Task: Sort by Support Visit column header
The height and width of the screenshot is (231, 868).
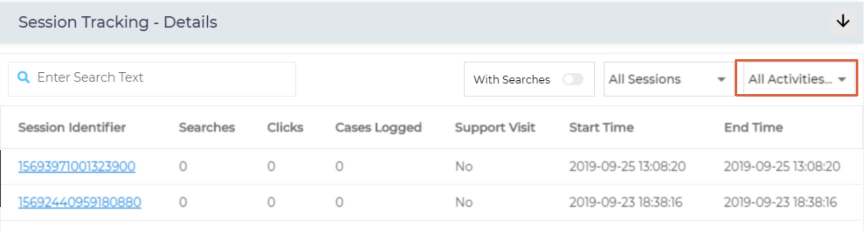Action: coord(495,127)
